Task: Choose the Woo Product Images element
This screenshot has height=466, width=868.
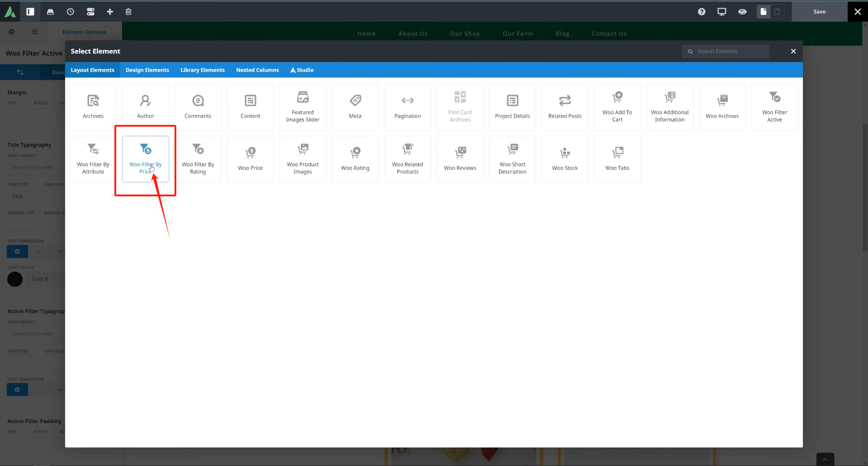Action: 302,159
